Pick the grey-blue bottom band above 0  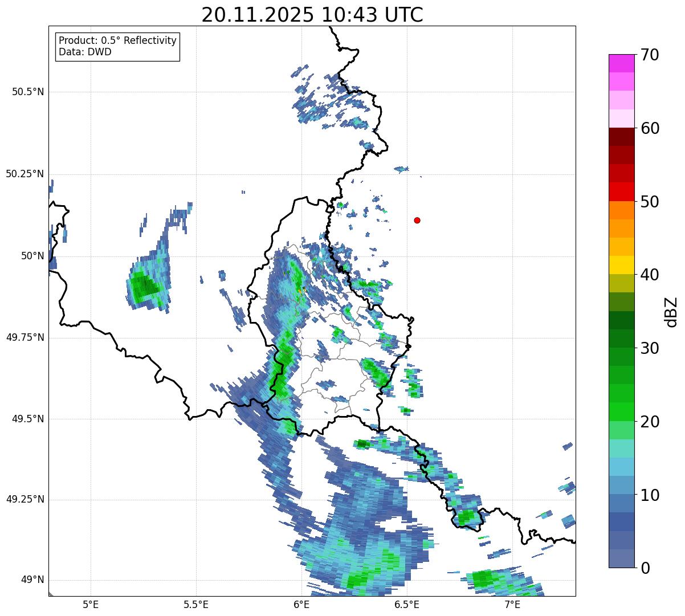click(621, 558)
